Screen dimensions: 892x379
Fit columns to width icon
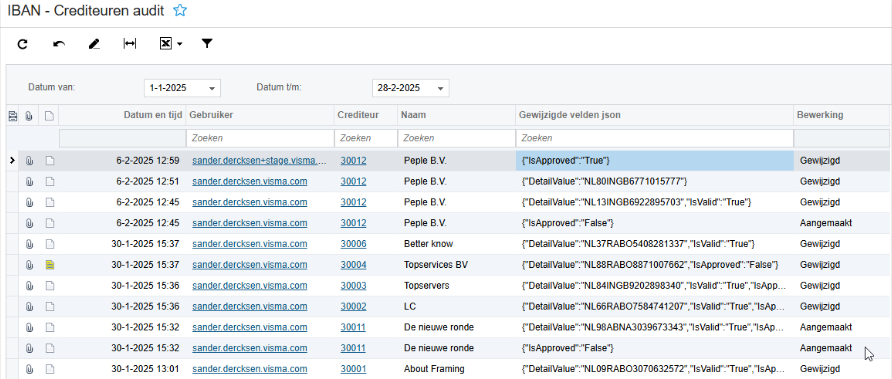[130, 44]
